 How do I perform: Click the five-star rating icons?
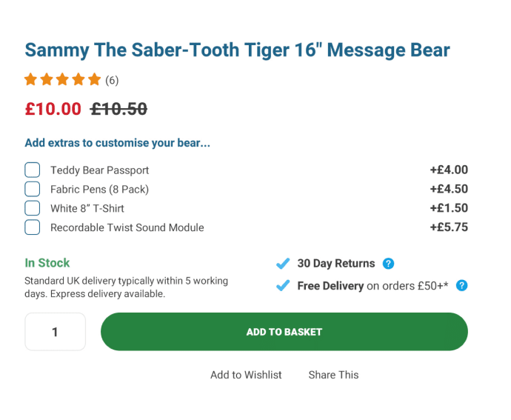(62, 79)
